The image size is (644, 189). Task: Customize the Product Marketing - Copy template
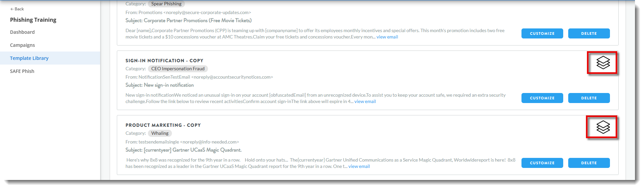pos(542,163)
